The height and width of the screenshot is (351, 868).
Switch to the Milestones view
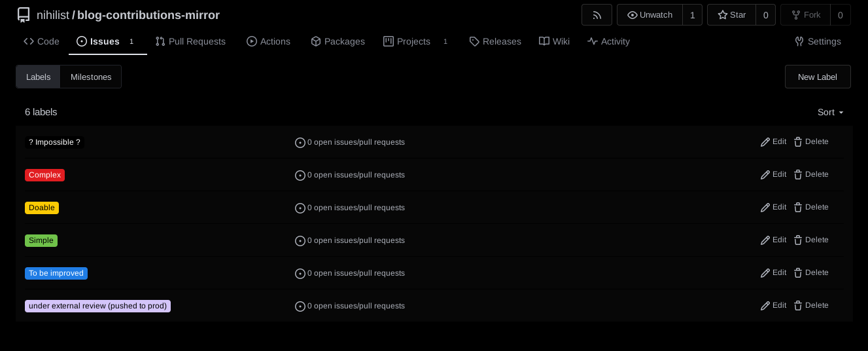coord(91,77)
